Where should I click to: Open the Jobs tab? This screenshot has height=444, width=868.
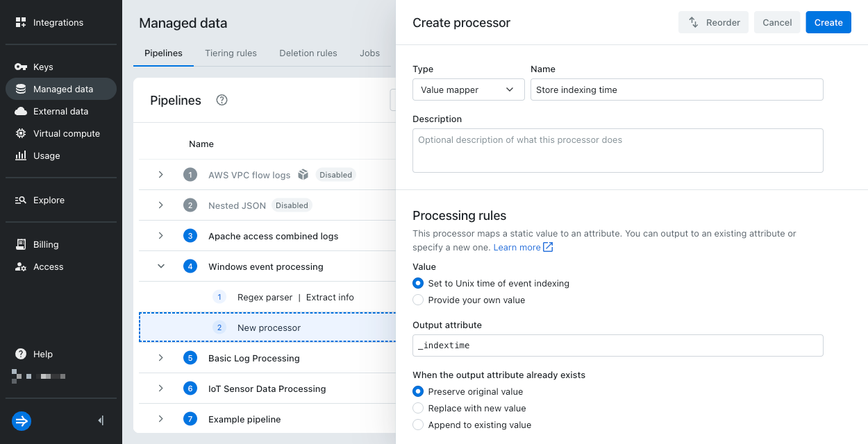click(x=369, y=53)
